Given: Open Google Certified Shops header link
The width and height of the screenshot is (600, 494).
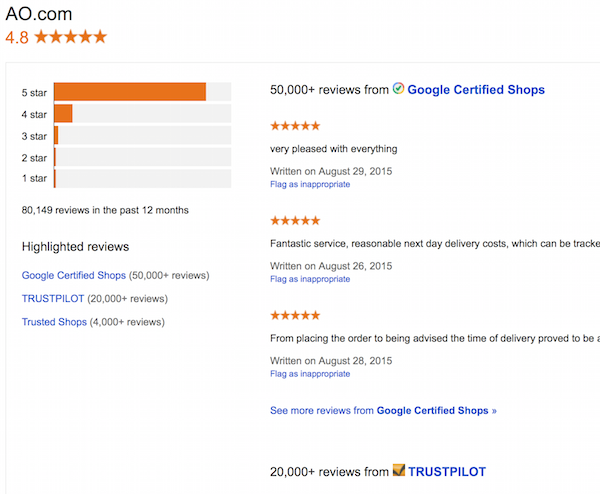Looking at the screenshot, I should click(476, 90).
